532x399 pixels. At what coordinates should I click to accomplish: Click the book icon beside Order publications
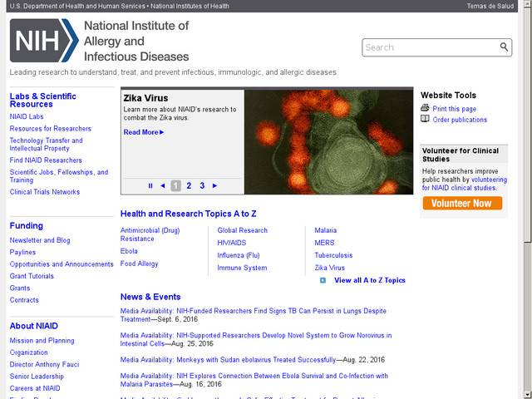(425, 119)
